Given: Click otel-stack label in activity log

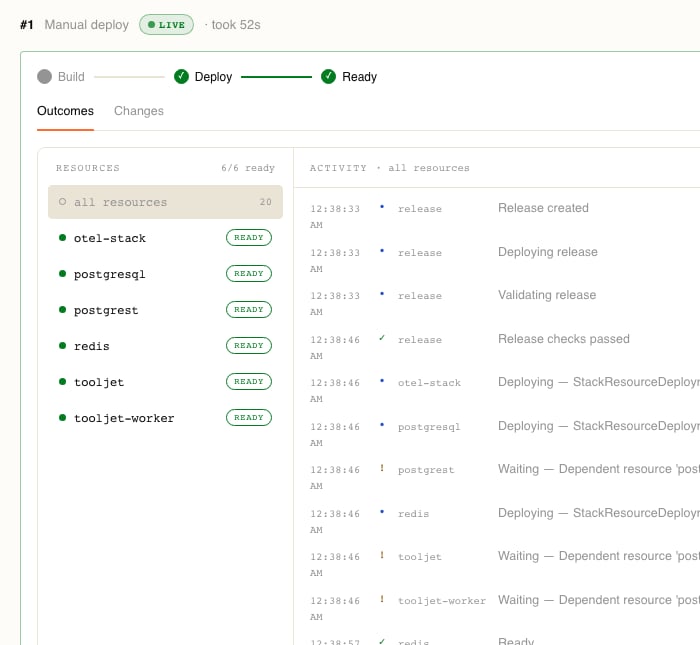Looking at the screenshot, I should [x=429, y=383].
